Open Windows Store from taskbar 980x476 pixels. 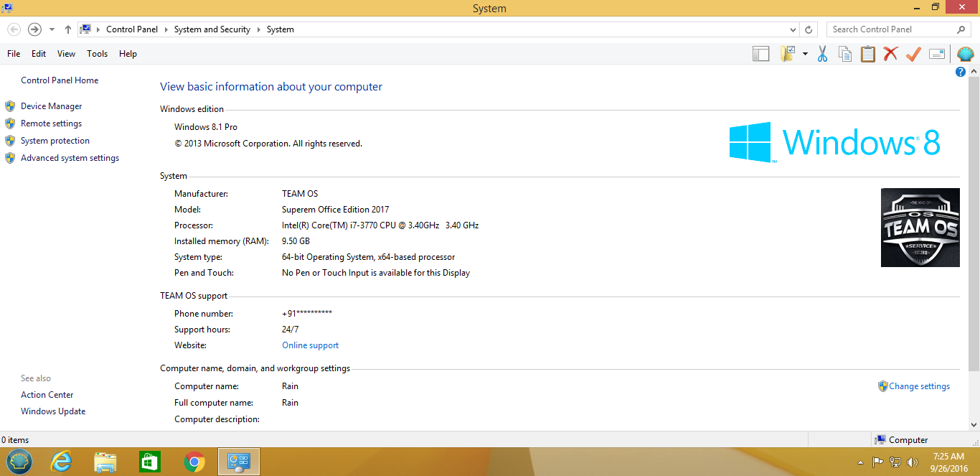[149, 462]
